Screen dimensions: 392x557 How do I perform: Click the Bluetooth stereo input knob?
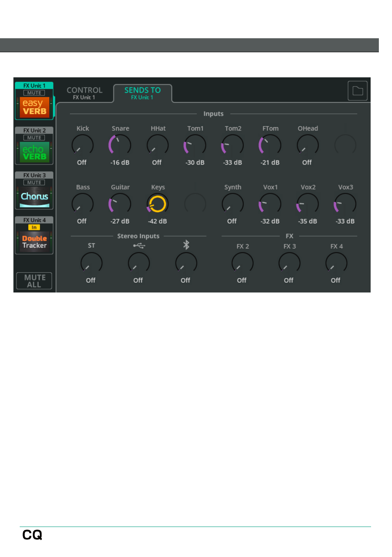[x=186, y=263]
